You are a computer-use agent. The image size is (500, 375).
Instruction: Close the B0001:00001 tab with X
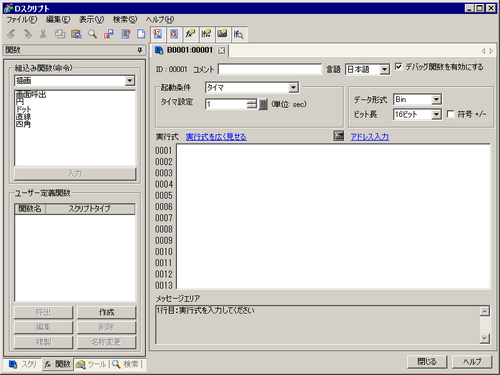(x=221, y=50)
